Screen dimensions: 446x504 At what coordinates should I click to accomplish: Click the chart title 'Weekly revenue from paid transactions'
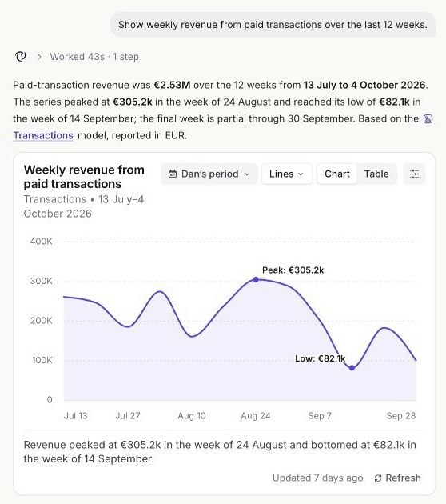click(84, 177)
